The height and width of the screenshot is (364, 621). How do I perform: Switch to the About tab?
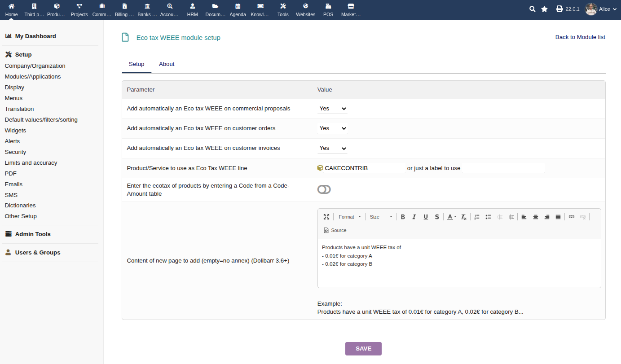167,64
